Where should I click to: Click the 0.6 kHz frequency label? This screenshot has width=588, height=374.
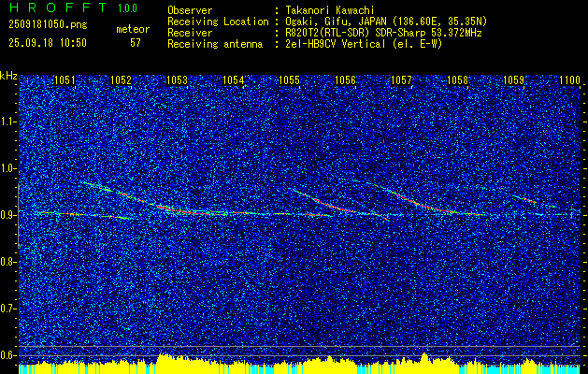coord(7,355)
